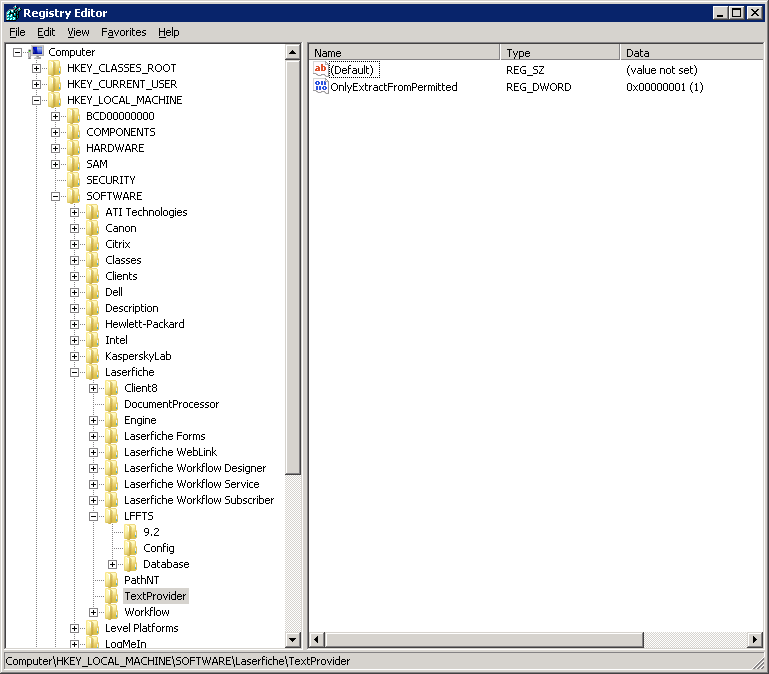Viewport: 769px width, 674px height.
Task: Expand the Workflow node
Action: click(x=94, y=612)
